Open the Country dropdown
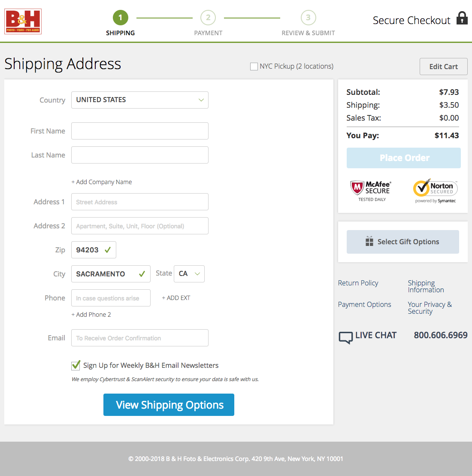This screenshot has height=476, width=472. coord(139,100)
